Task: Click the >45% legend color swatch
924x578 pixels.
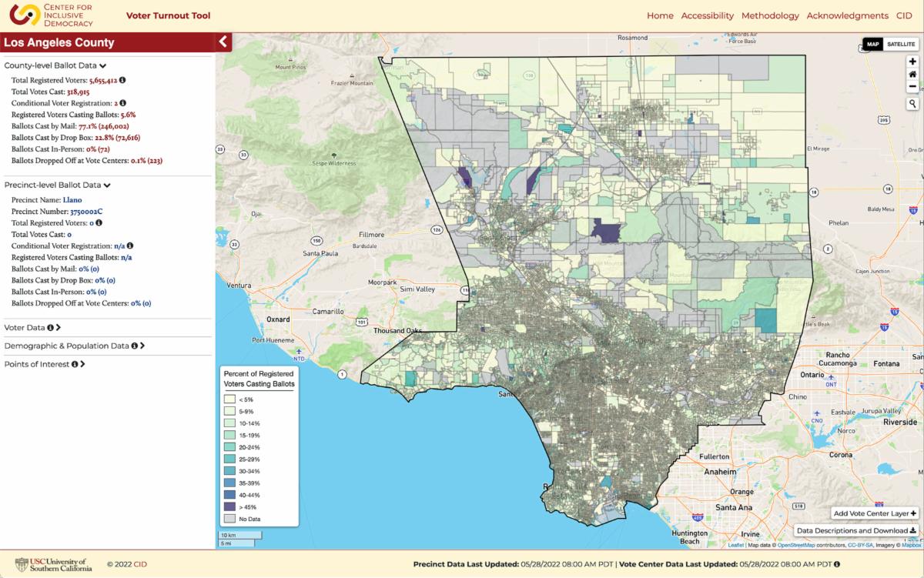Action: coord(229,507)
